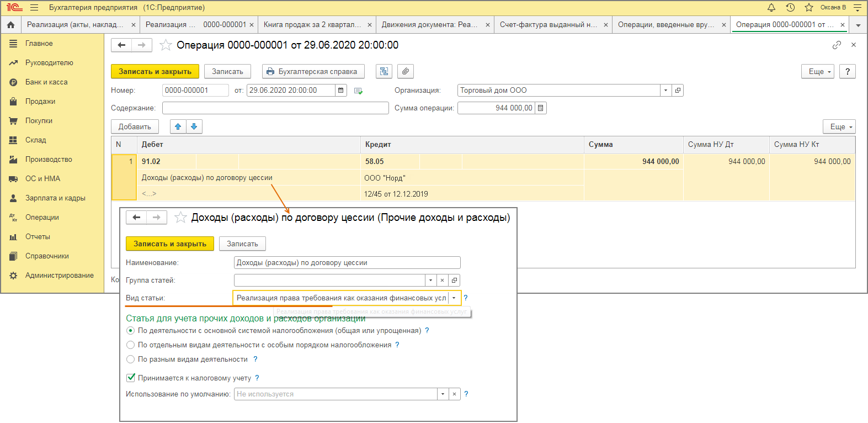Go to home page tab icon
The image size is (868, 423).
[10, 25]
